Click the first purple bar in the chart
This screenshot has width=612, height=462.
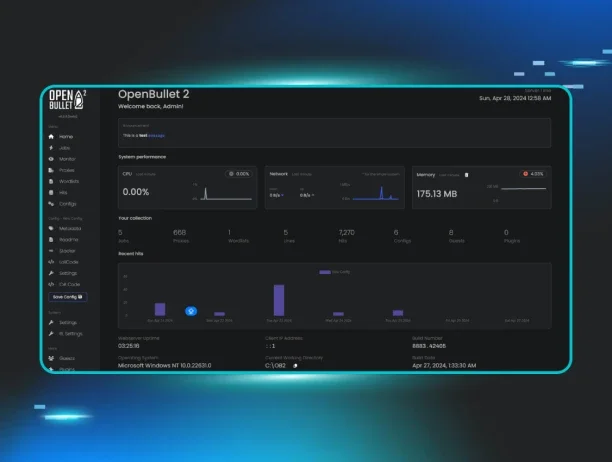point(160,309)
